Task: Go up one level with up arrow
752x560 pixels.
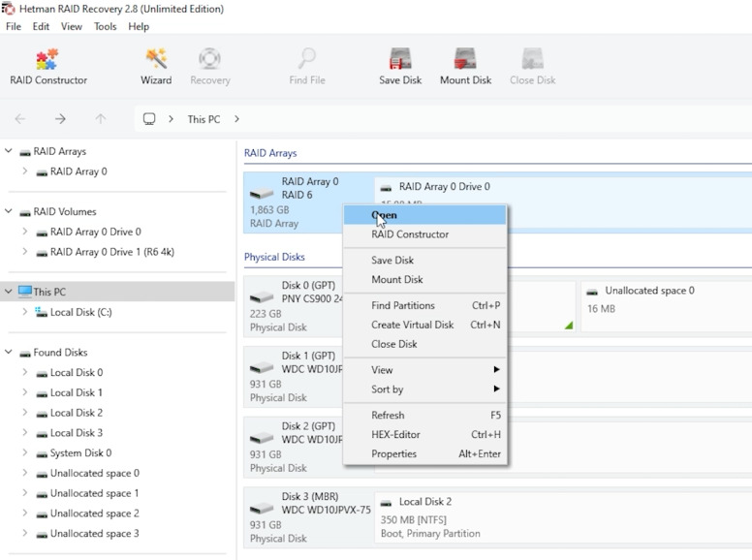Action: [x=100, y=119]
